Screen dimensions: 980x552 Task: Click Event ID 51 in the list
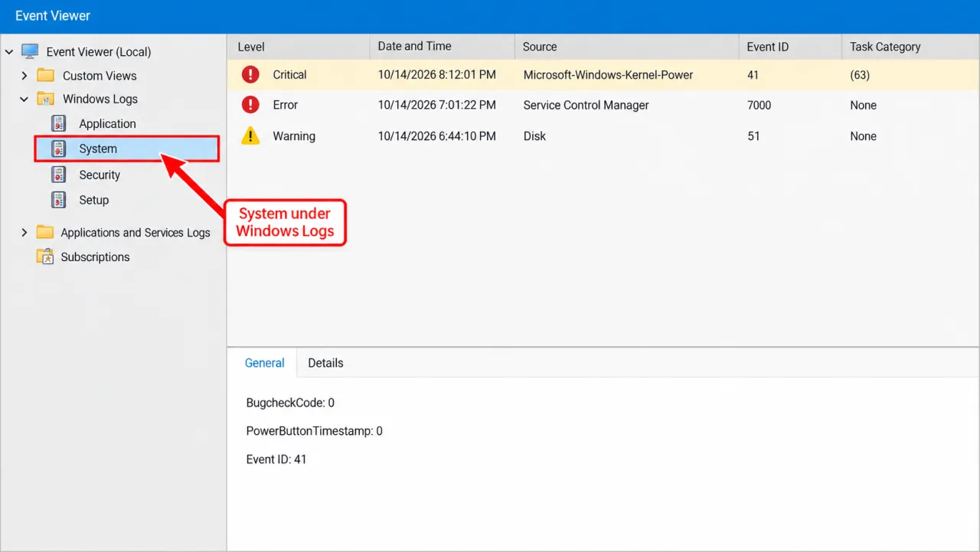click(754, 136)
